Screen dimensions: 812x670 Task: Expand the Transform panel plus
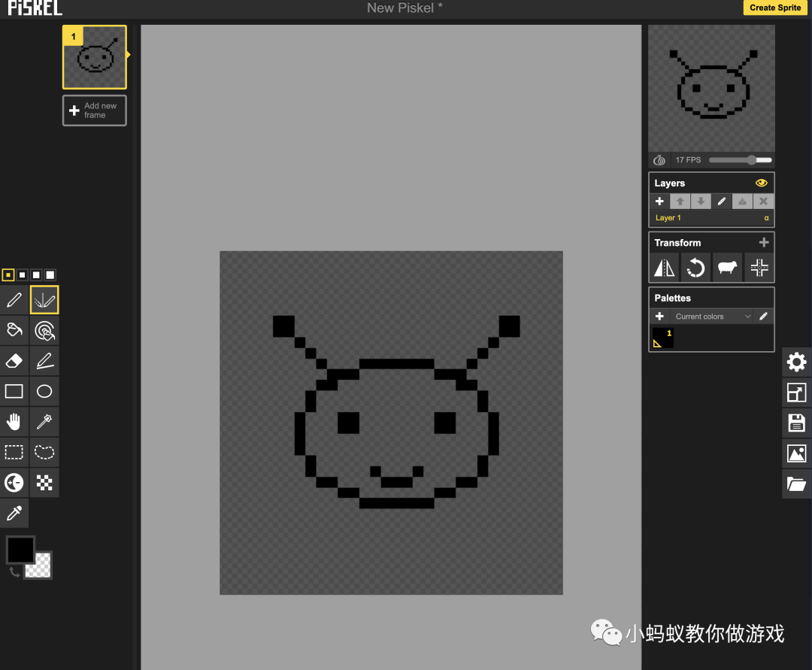click(x=764, y=242)
